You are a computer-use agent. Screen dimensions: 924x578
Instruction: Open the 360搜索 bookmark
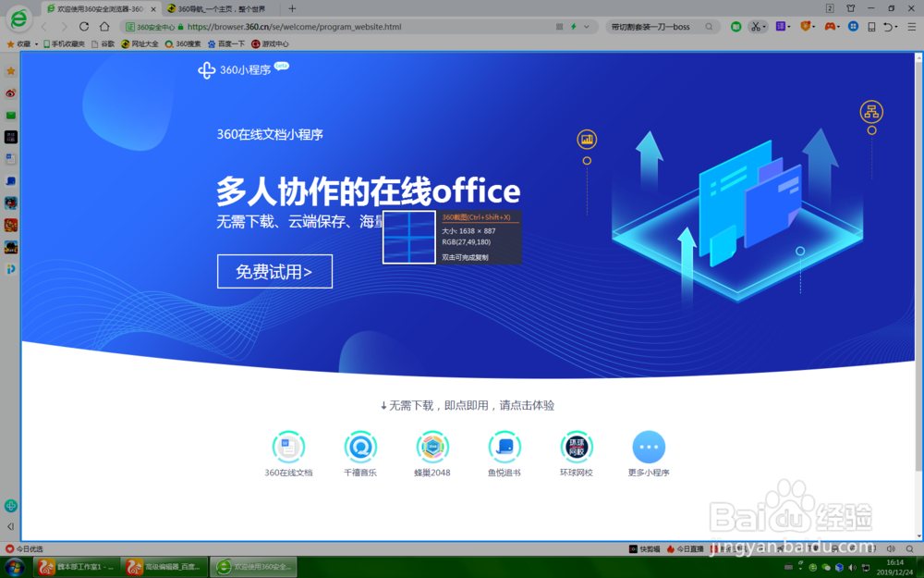pyautogui.click(x=183, y=43)
